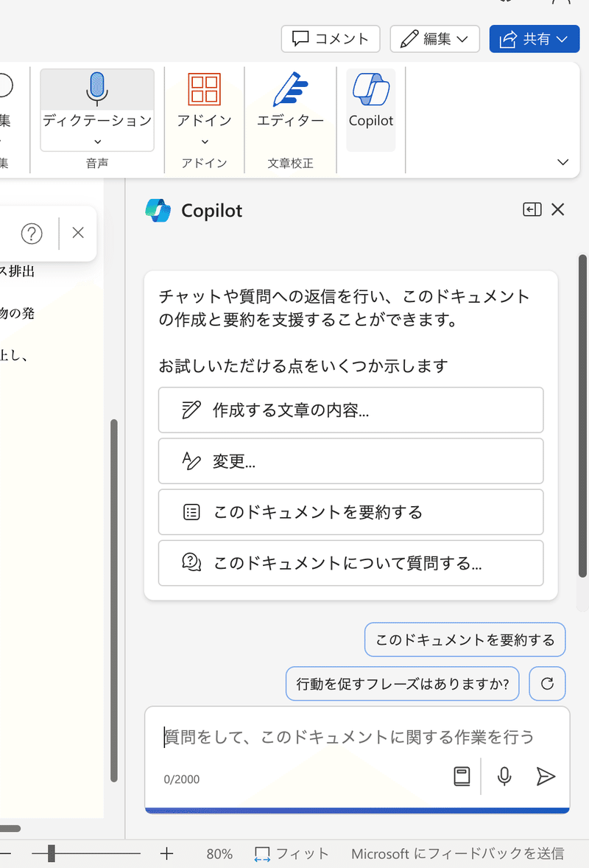
Task: Select このドキュメントを要約する in the card list
Action: (350, 512)
